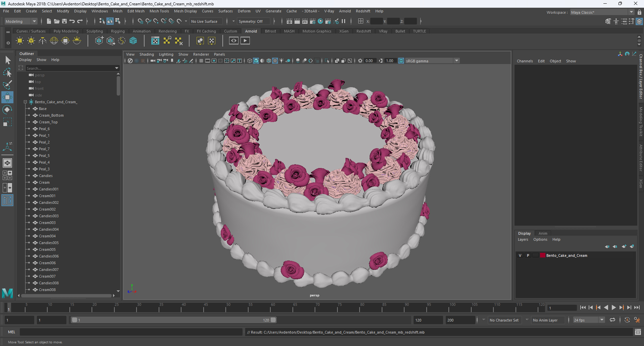Toggle the workspace lock icon
Viewport: 644px width, 346px height.
point(639,12)
